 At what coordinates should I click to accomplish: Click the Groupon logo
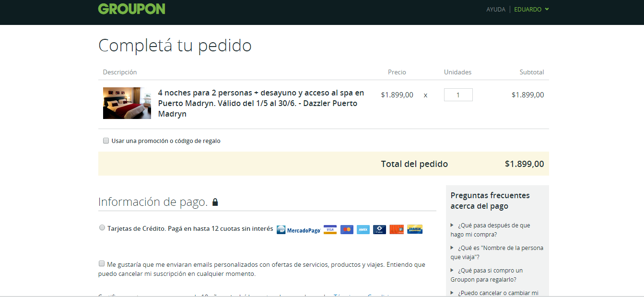(x=131, y=9)
